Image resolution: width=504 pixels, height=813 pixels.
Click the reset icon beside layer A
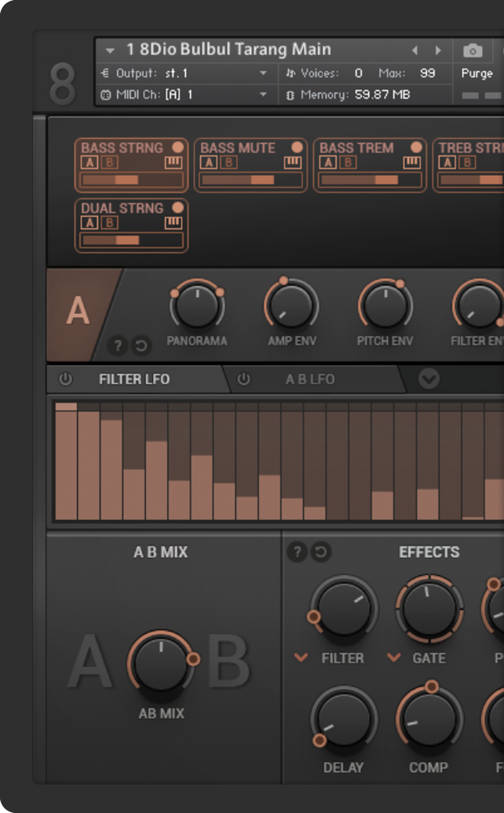[x=141, y=345]
